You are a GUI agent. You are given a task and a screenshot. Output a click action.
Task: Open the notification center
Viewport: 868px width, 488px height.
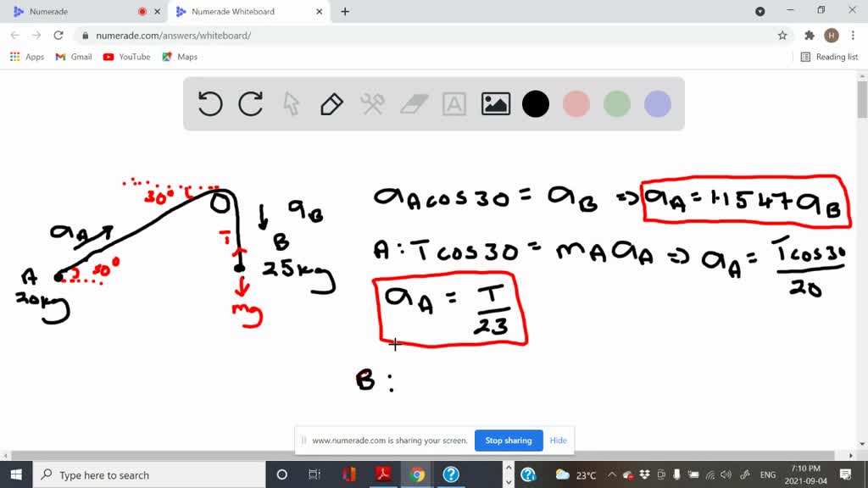[x=845, y=474]
